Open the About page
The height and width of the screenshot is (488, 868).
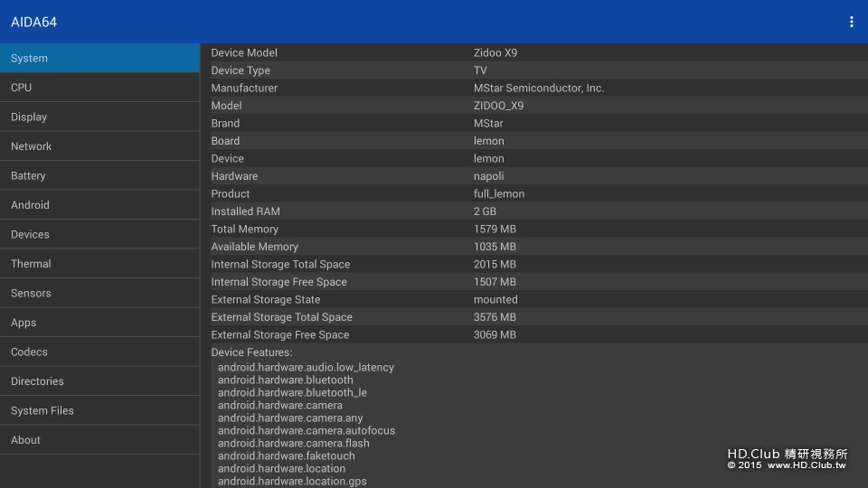coord(99,439)
